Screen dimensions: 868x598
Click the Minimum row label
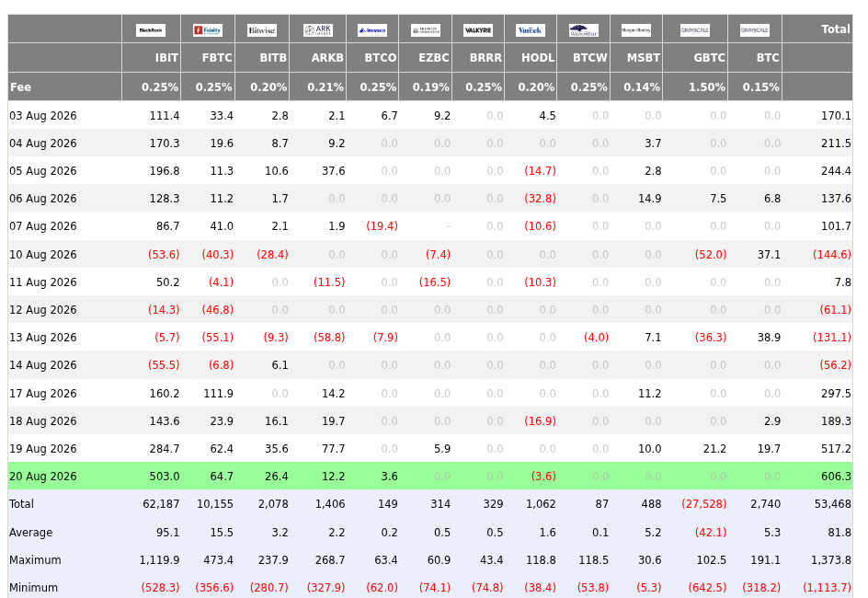pos(34,588)
